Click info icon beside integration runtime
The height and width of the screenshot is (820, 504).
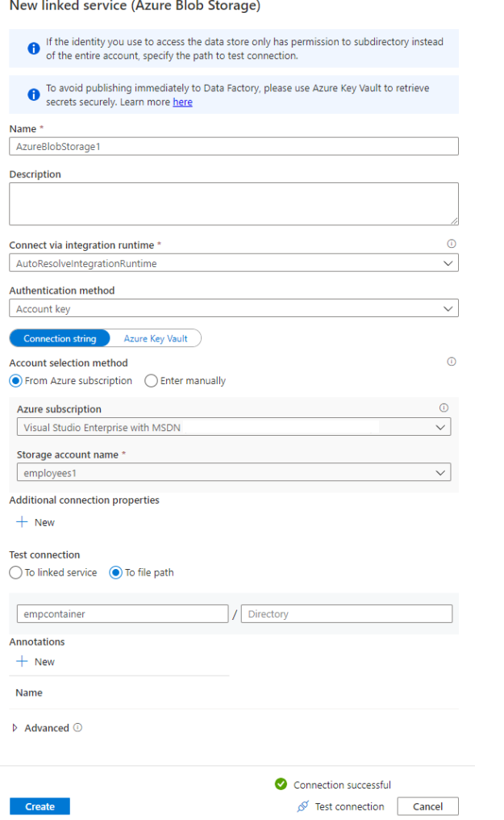point(451,244)
